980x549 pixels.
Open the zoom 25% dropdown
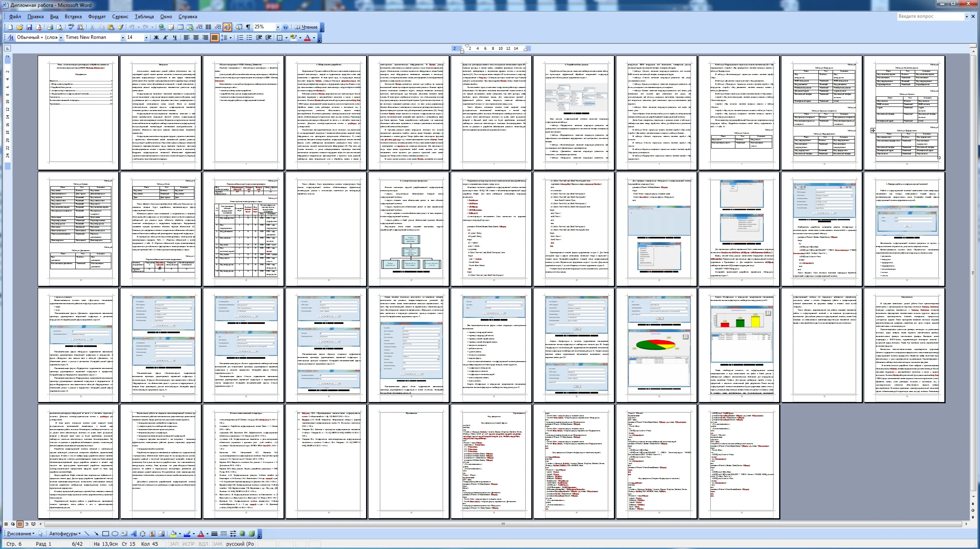(278, 27)
